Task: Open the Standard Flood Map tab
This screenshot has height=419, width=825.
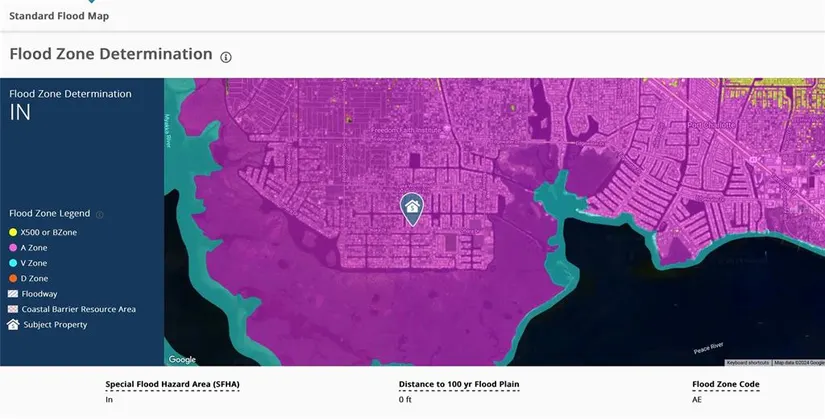Action: click(x=59, y=16)
